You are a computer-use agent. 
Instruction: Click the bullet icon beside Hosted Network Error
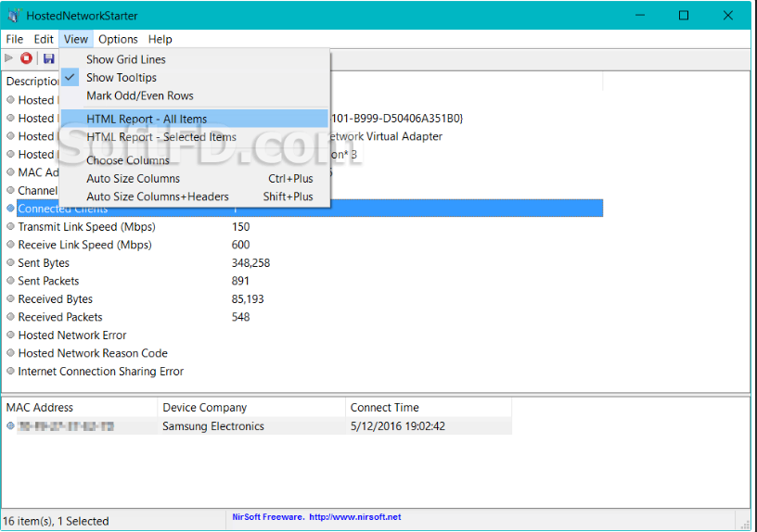[10, 335]
